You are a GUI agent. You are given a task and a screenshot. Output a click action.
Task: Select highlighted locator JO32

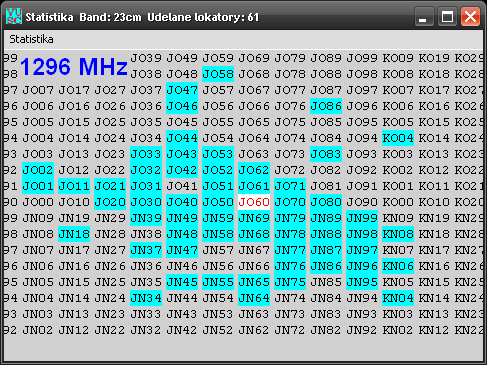[x=146, y=170]
